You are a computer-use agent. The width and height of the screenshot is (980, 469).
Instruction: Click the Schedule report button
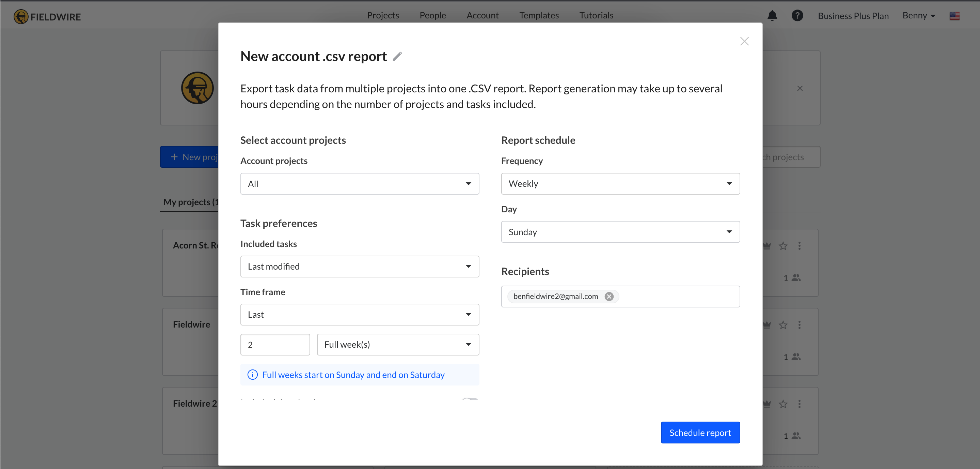(700, 433)
